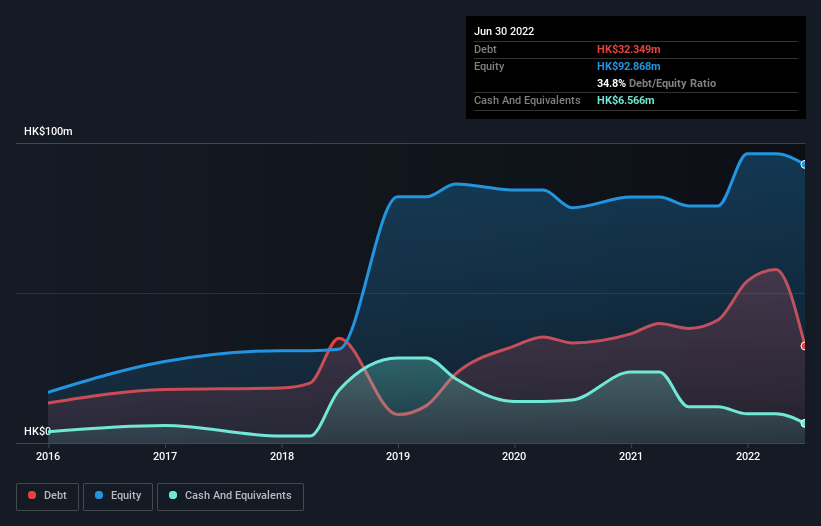Screen dimensions: 821x526
Task: Click the HK$92.868m equity value
Action: click(x=628, y=66)
